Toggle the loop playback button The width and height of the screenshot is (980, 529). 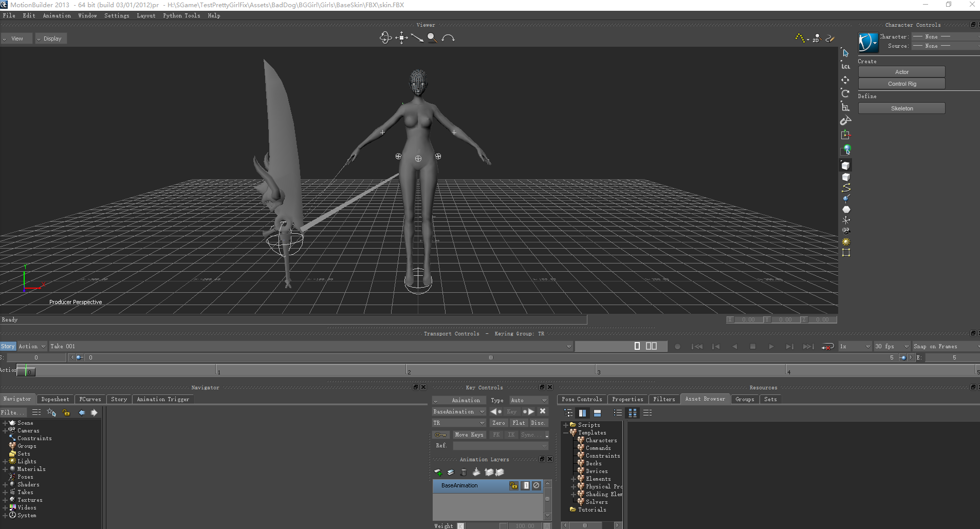(827, 347)
